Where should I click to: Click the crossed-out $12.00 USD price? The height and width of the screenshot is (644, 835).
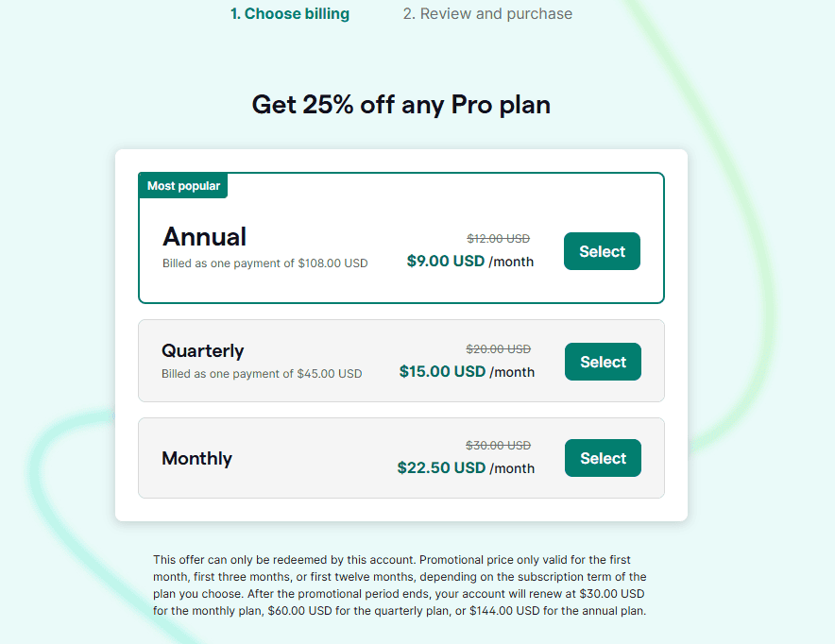(498, 238)
